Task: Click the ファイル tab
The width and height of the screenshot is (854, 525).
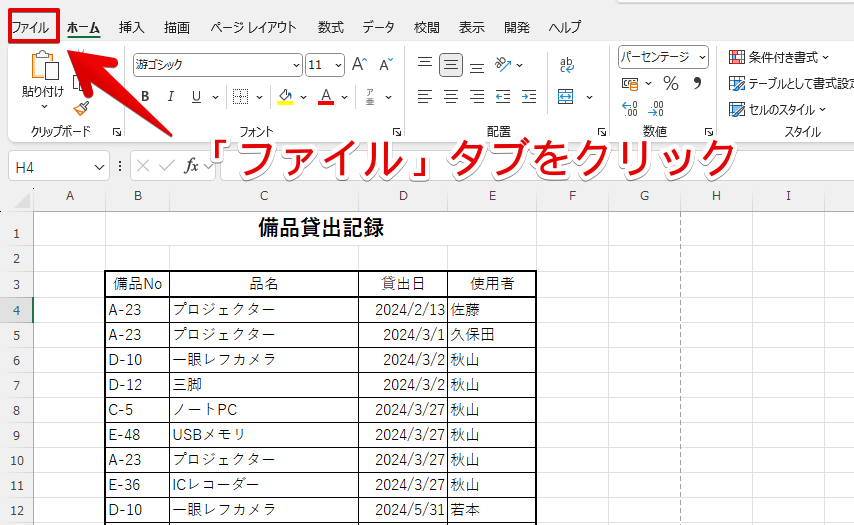Action: [x=32, y=27]
